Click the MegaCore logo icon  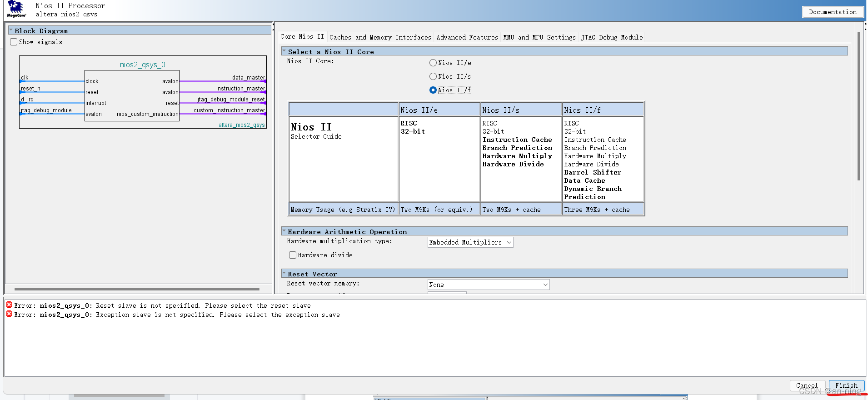click(16, 9)
